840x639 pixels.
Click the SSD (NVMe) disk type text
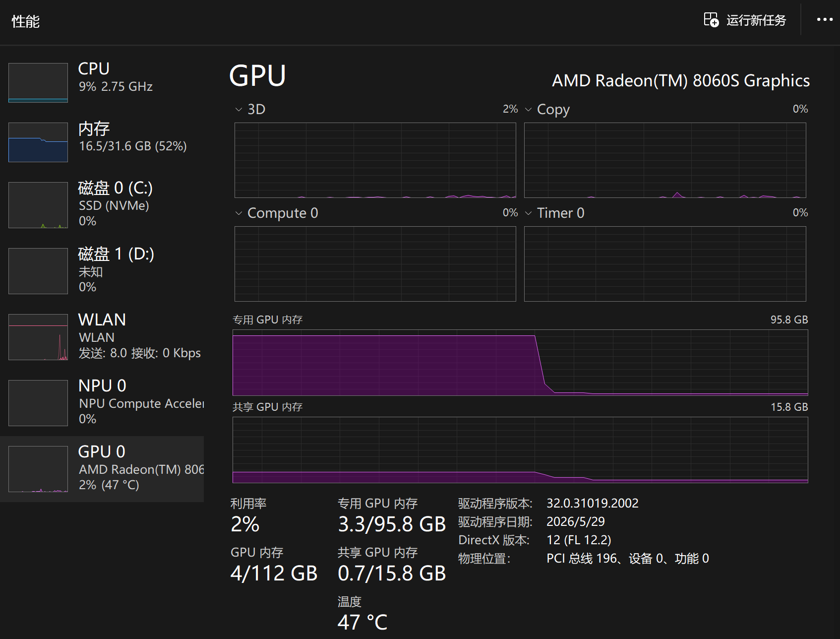(x=114, y=205)
